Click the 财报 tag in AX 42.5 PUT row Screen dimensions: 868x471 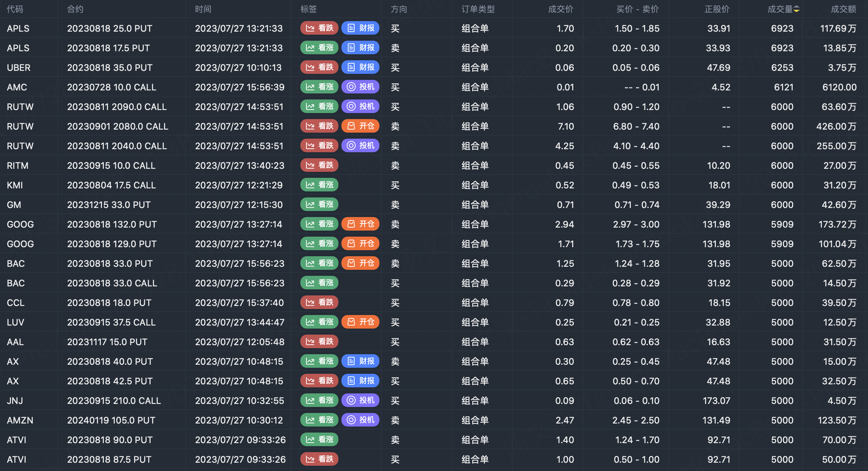pyautogui.click(x=360, y=381)
